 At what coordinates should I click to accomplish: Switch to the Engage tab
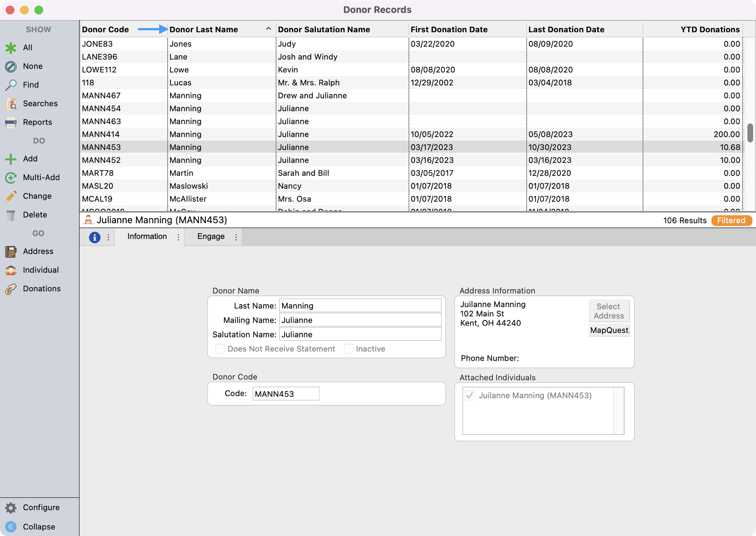coord(211,237)
